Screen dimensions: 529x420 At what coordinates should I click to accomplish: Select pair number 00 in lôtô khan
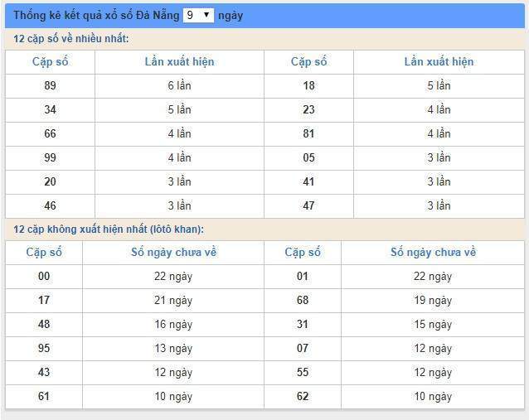[x=44, y=277]
